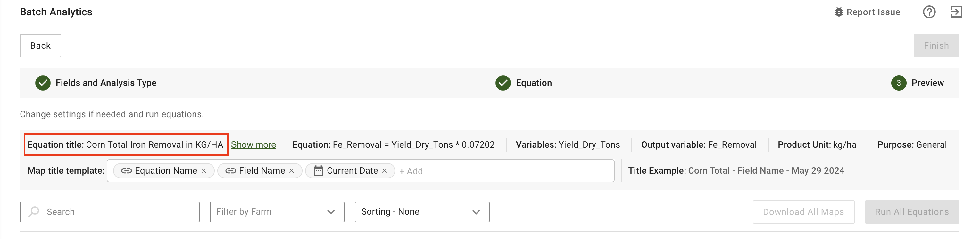Click Download All Maps button
Screen dimensions: 980x239
[x=803, y=212]
